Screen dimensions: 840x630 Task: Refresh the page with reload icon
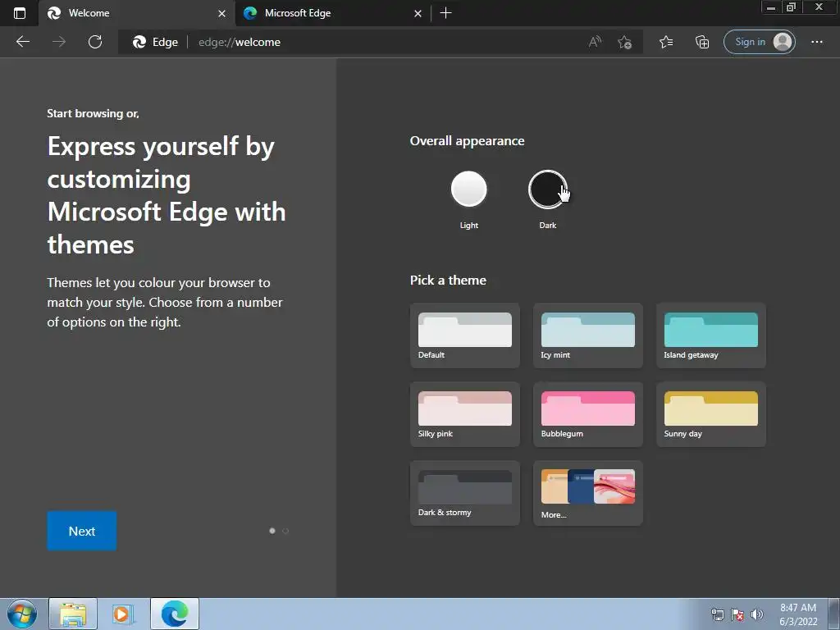coord(95,42)
